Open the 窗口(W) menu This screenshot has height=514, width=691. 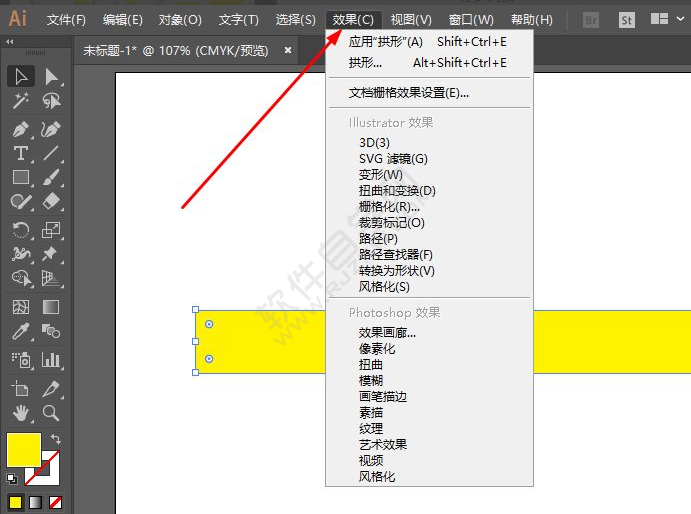[x=471, y=20]
